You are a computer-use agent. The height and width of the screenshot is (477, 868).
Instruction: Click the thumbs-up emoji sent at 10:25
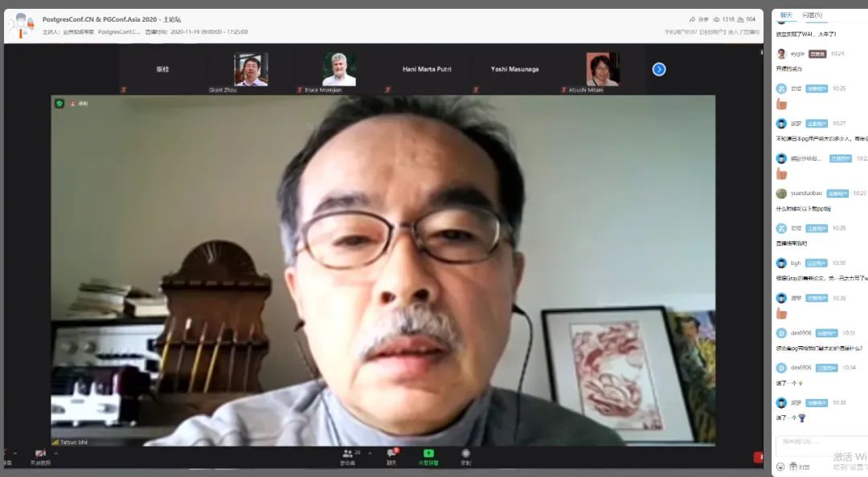click(x=782, y=104)
